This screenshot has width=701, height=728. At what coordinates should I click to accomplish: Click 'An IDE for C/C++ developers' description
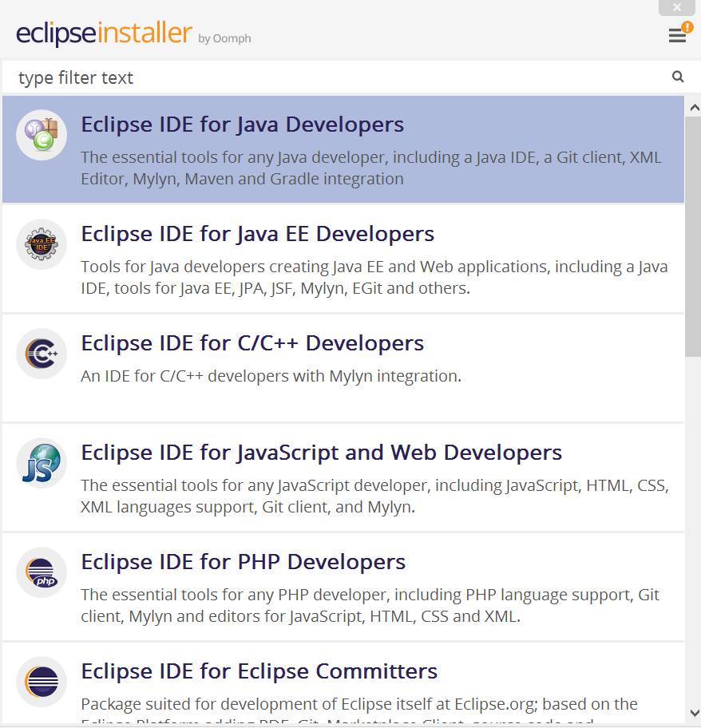(x=271, y=376)
